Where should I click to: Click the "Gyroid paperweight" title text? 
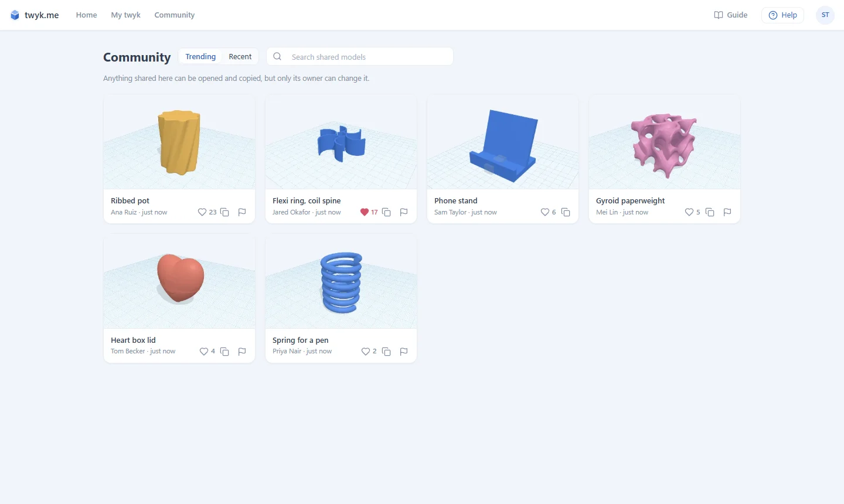coord(631,200)
